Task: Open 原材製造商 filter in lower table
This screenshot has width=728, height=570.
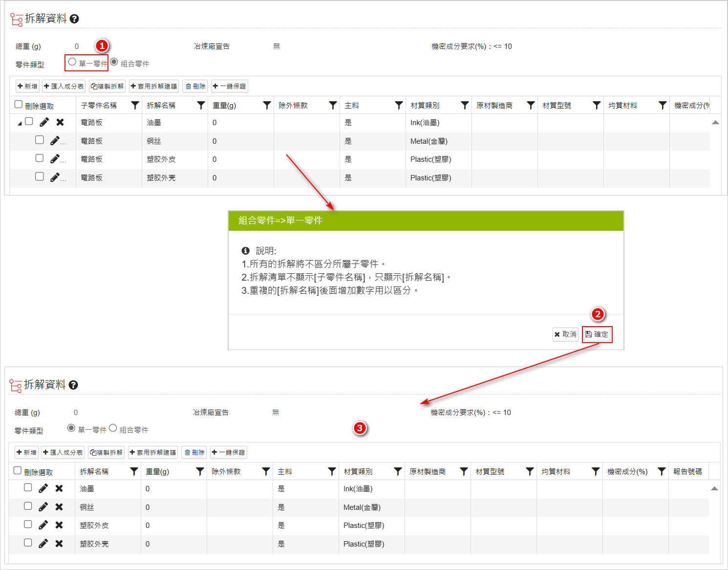Action: 464,471
